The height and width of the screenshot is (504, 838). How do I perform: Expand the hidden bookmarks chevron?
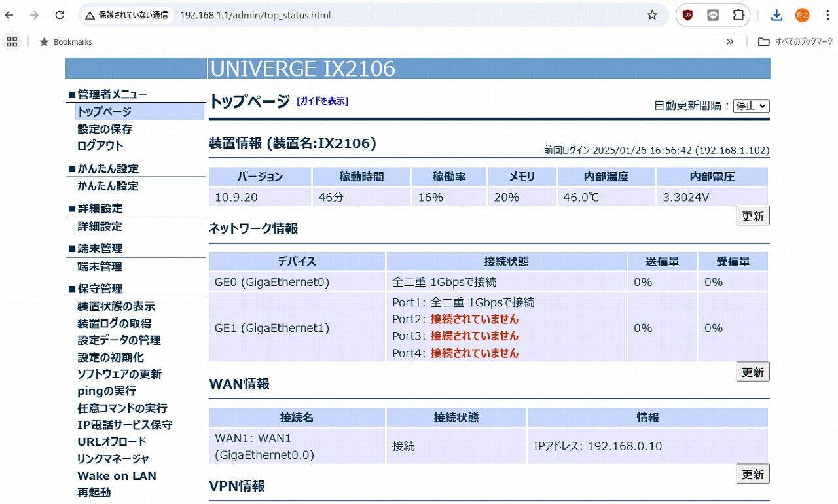click(730, 42)
